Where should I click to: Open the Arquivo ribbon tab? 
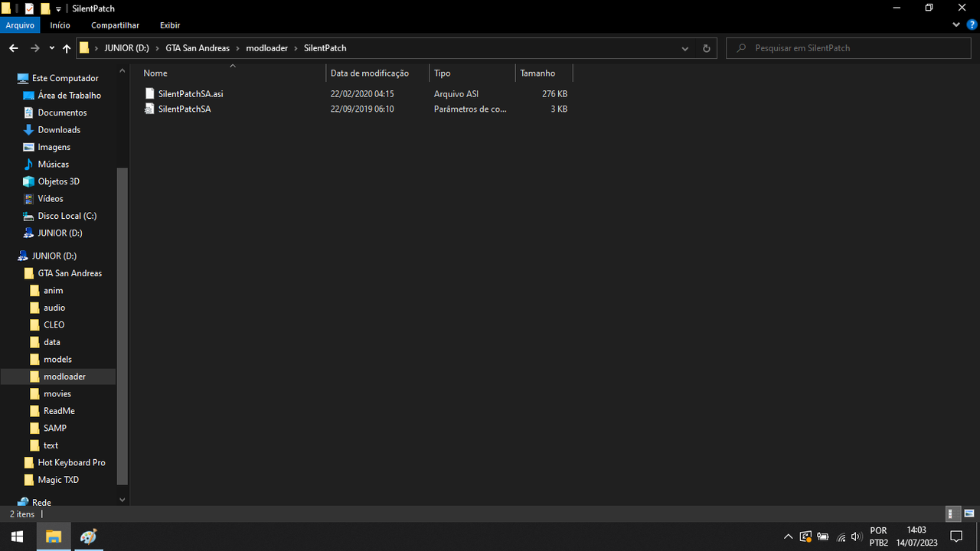coord(20,25)
